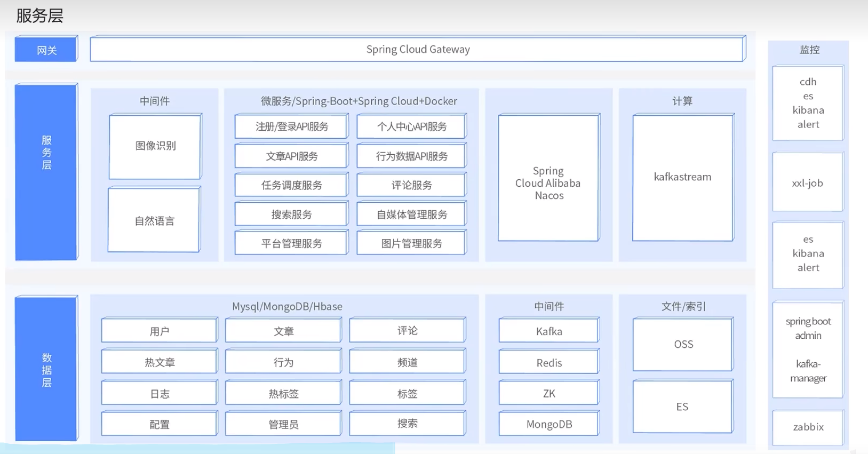Select the OSS file storage box
868x454 pixels.
(x=683, y=344)
